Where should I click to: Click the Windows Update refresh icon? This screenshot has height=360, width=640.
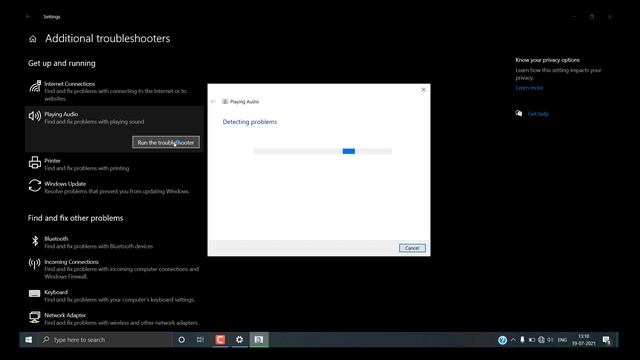tap(35, 186)
